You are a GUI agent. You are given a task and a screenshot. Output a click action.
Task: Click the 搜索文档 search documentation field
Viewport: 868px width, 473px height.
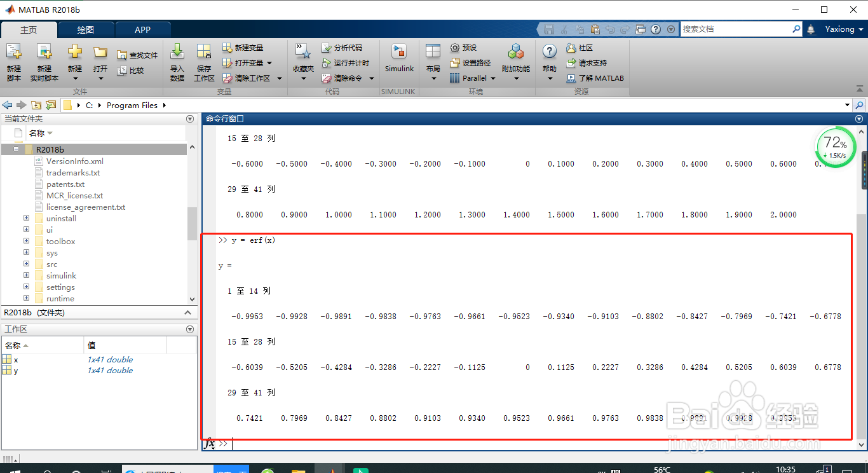click(x=736, y=29)
